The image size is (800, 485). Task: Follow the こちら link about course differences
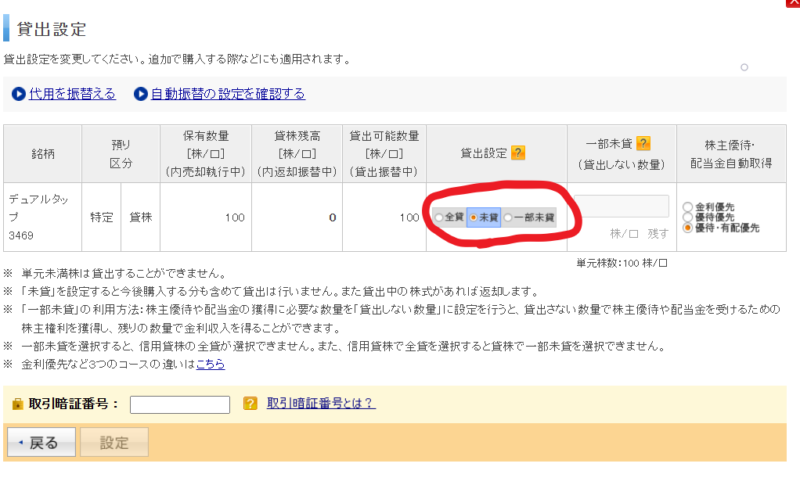[210, 364]
